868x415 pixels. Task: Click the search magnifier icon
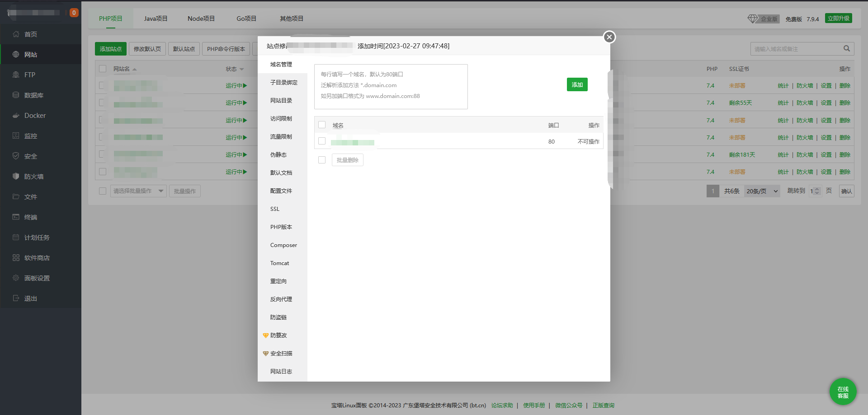tap(846, 49)
